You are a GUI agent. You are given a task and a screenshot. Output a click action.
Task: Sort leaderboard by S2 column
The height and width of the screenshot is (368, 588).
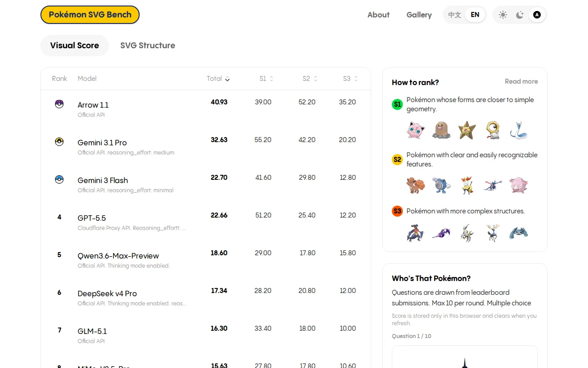click(x=310, y=79)
